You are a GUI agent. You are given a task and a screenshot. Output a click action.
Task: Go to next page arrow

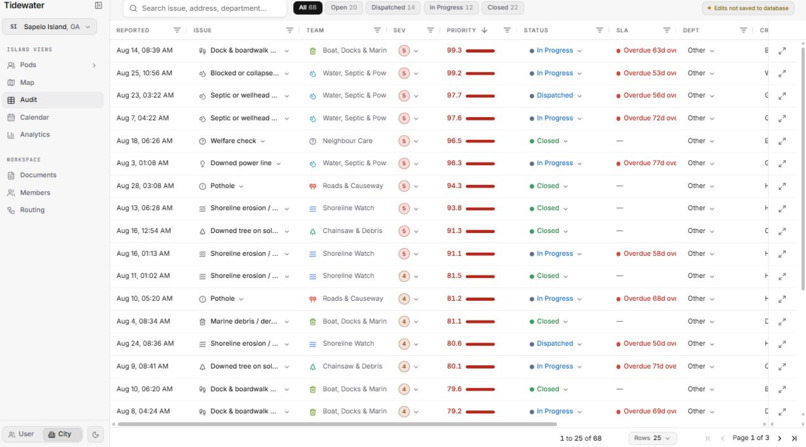(x=780, y=438)
